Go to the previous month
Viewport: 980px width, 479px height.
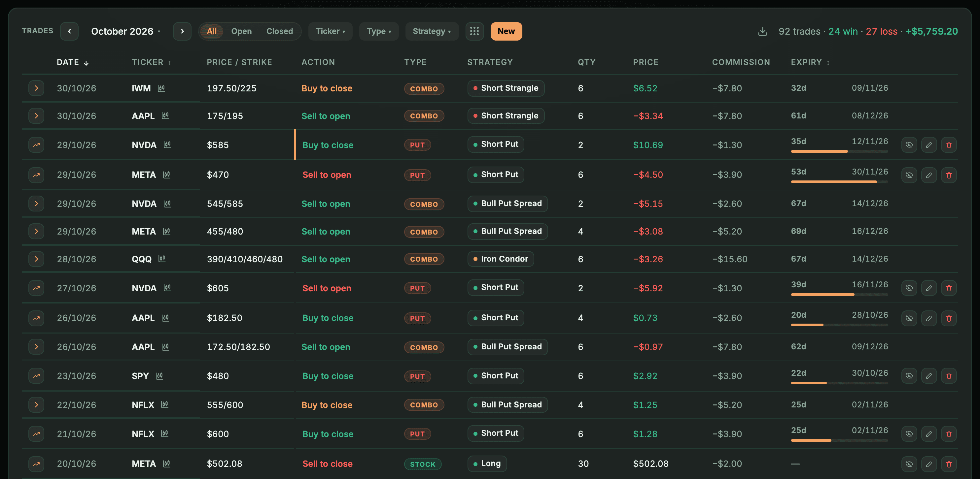point(69,31)
